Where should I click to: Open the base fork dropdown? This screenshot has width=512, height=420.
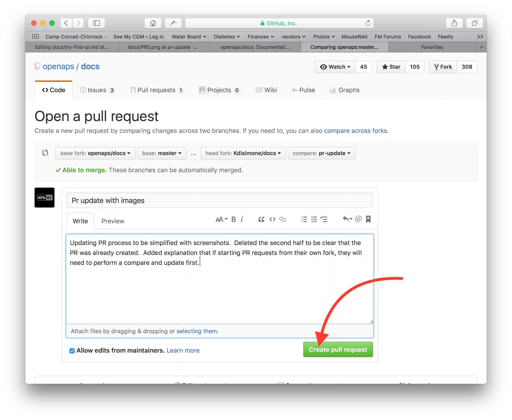point(95,153)
